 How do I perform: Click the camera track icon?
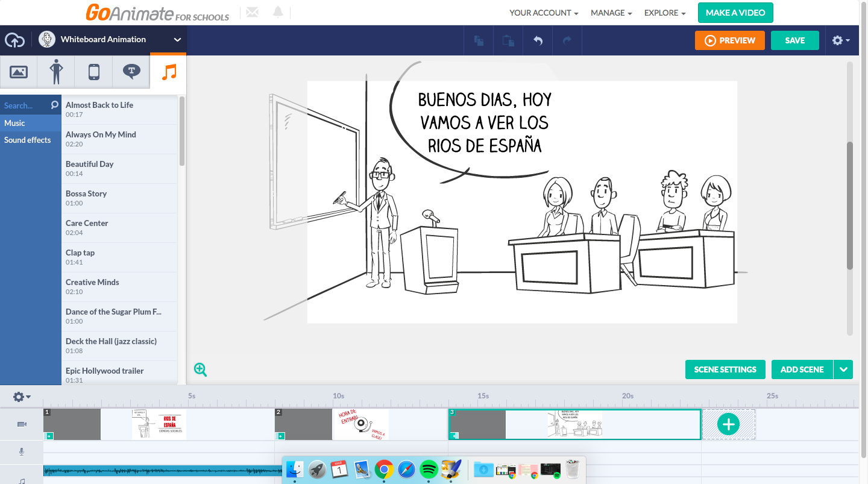[x=22, y=424]
